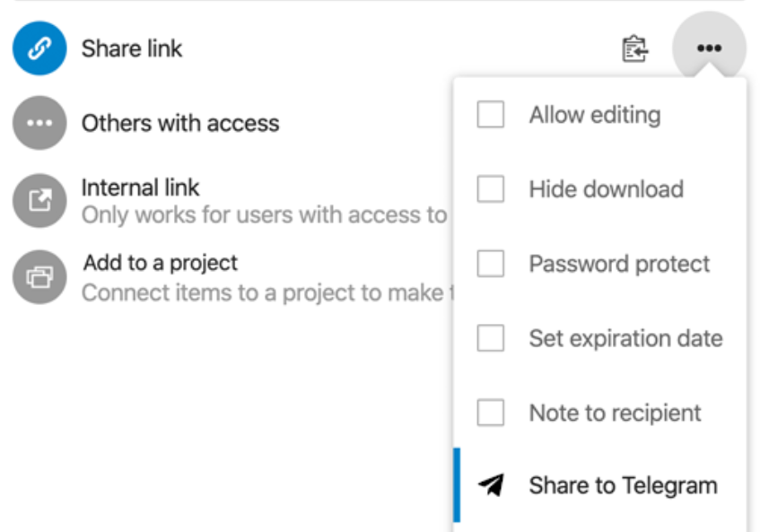The width and height of the screenshot is (760, 532).
Task: Enable Password protect
Action: click(x=491, y=264)
